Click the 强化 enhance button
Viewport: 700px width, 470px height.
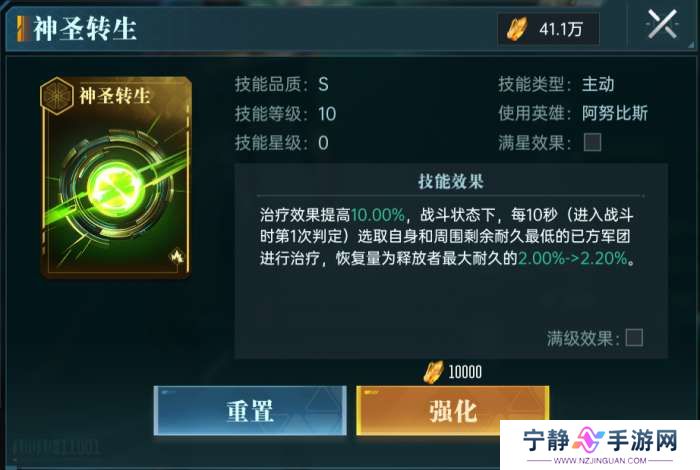[453, 411]
